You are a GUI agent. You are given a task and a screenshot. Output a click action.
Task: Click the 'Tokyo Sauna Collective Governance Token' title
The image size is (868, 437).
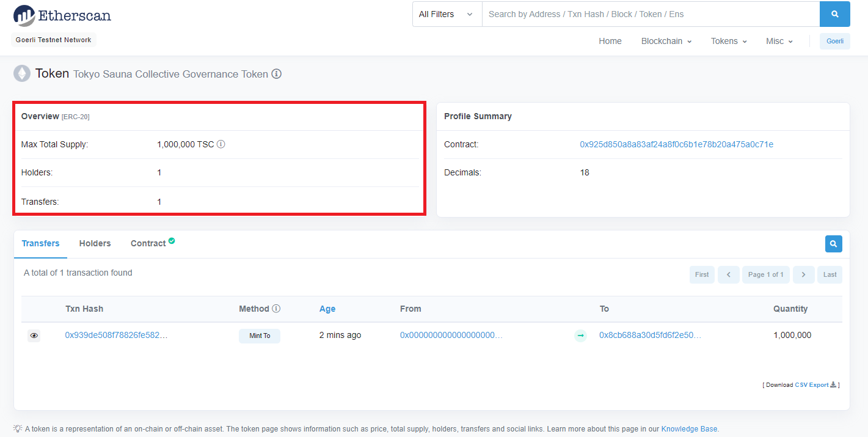click(x=171, y=74)
